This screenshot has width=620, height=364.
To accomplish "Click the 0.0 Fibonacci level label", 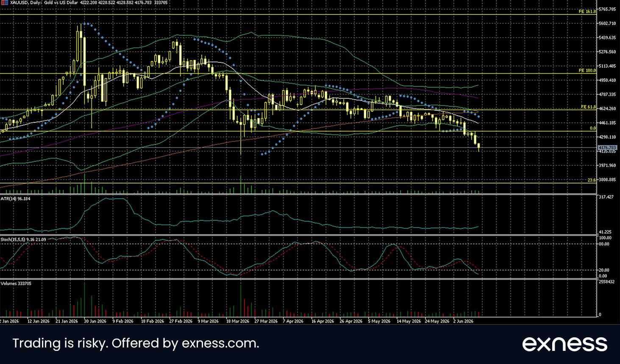I will click(x=593, y=128).
